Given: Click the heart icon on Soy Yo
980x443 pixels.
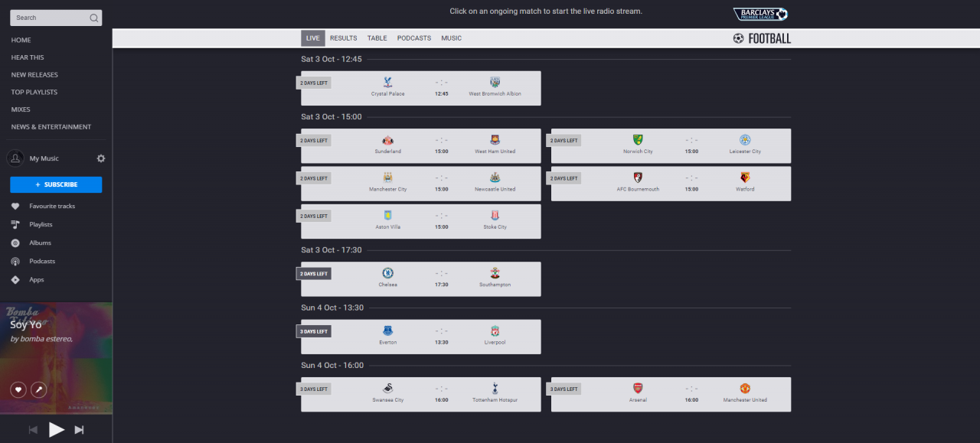Looking at the screenshot, I should coord(18,389).
